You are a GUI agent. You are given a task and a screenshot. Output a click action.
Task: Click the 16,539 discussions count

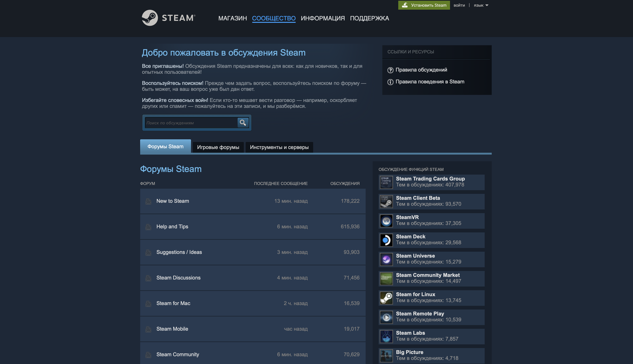coord(351,303)
